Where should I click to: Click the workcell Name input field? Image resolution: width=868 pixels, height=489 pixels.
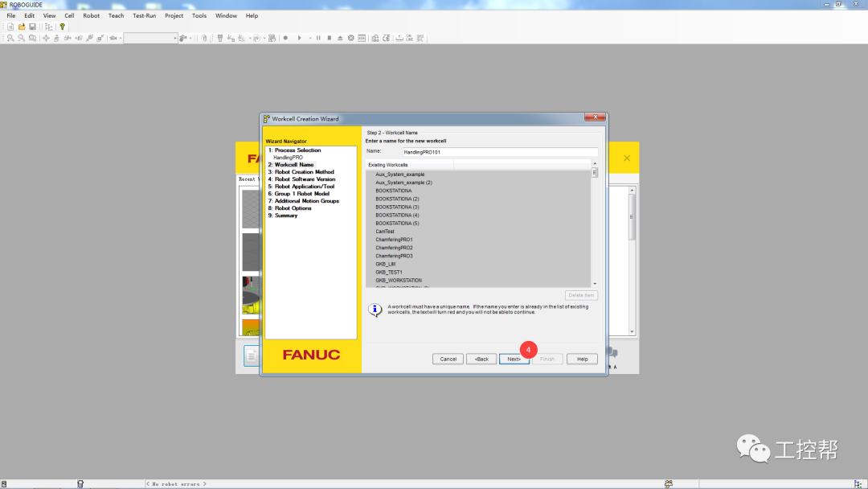coord(500,152)
